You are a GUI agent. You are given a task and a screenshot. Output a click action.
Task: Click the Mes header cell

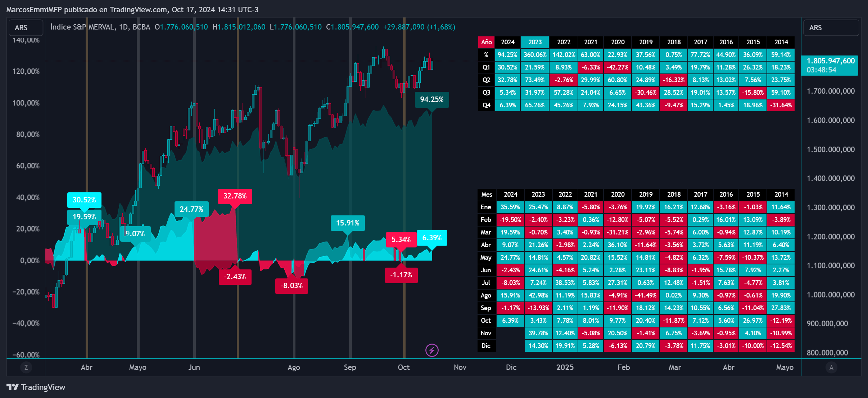pos(487,194)
